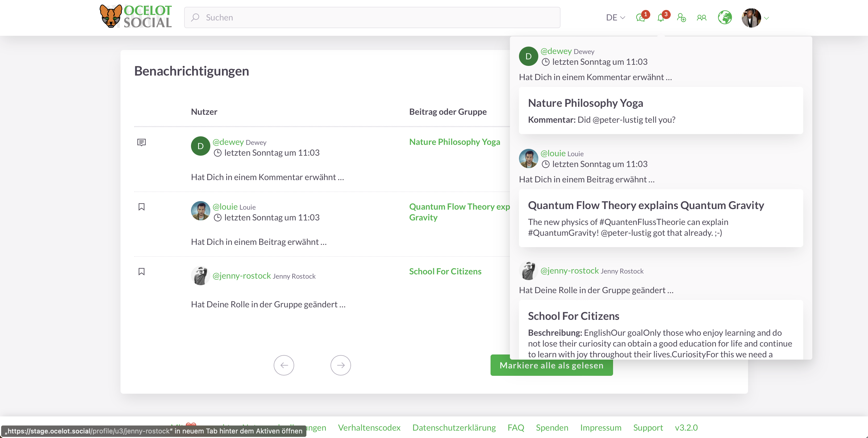Image resolution: width=868 pixels, height=438 pixels.
Task: Click the comment icon beside Dewey's notification
Action: [142, 142]
